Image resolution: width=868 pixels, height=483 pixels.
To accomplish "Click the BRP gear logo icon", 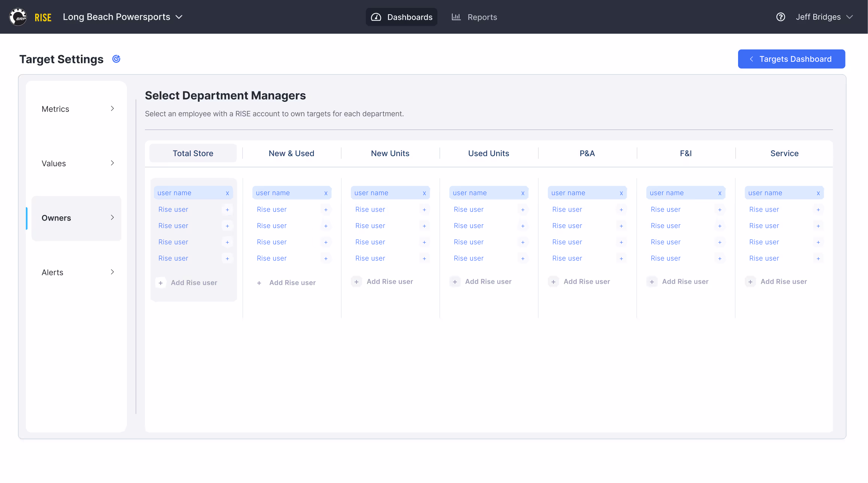I will pyautogui.click(x=18, y=17).
